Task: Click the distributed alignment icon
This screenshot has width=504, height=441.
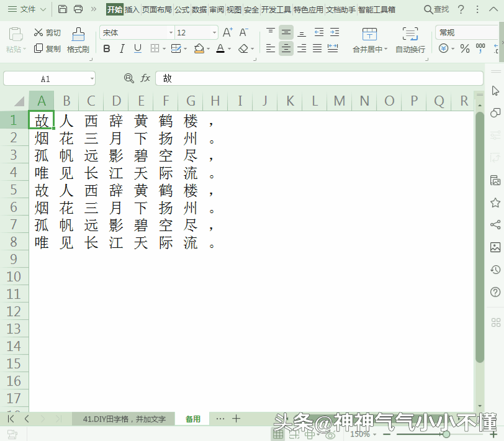Action: (x=333, y=48)
